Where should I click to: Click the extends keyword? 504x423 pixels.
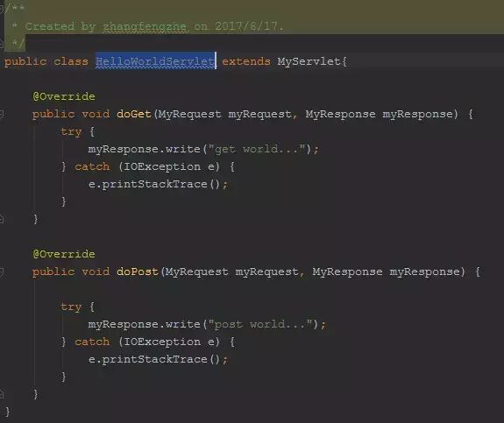[x=246, y=61]
